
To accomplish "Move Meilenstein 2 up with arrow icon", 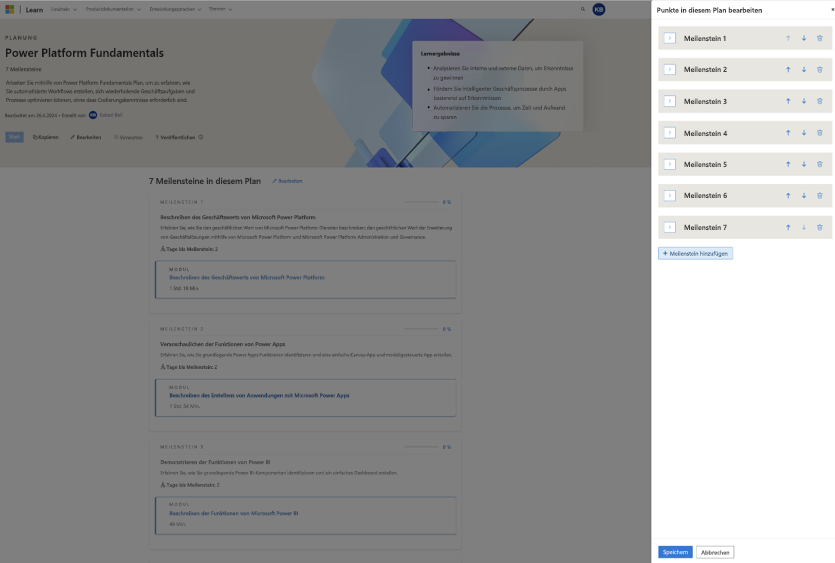I will pos(788,70).
